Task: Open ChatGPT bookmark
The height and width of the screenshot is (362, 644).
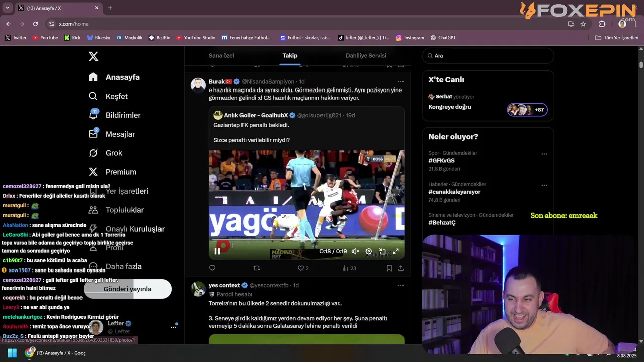Action: 443,38
